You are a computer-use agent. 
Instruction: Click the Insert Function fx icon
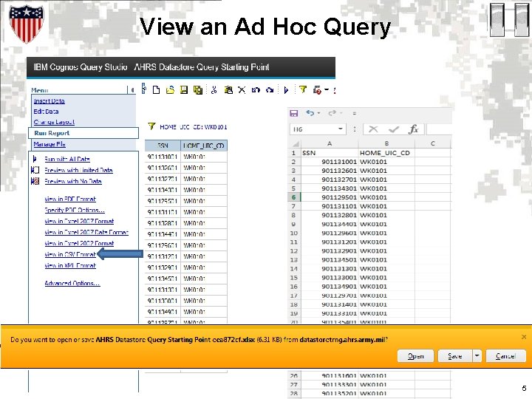pos(413,129)
